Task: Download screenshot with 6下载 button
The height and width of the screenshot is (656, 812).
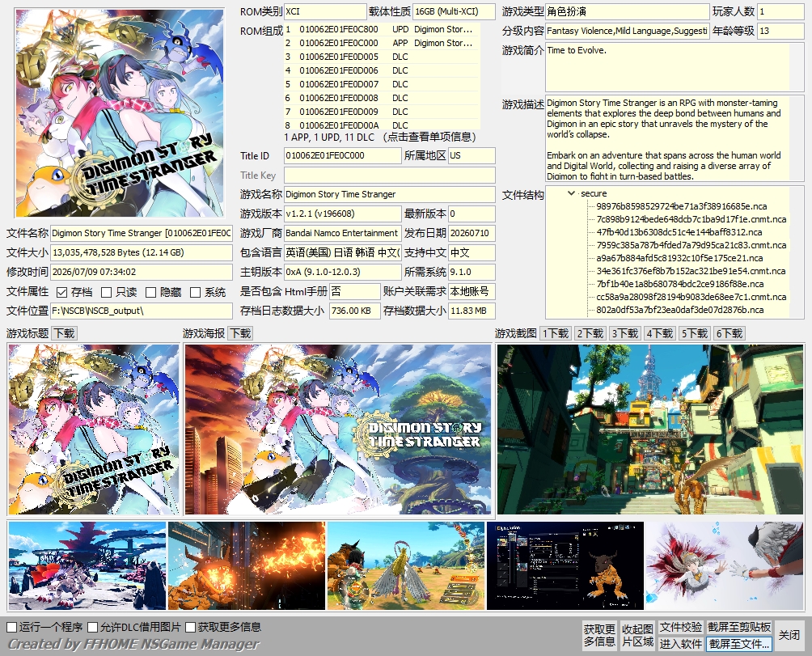Action: 730,333
